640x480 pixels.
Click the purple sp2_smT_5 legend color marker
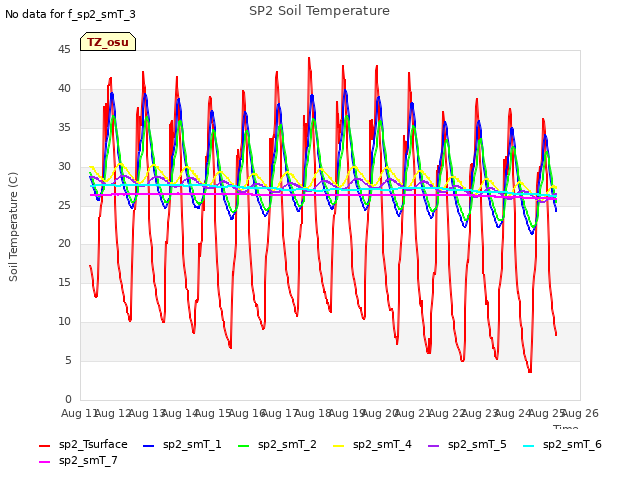(434, 446)
